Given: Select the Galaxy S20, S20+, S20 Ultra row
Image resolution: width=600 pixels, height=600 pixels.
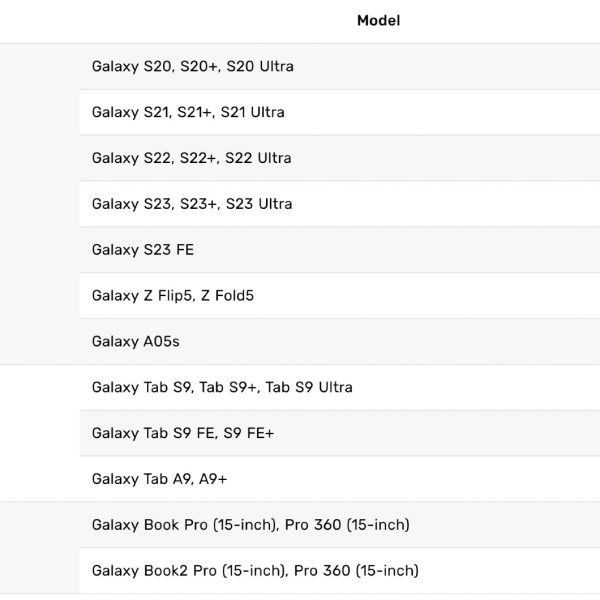Looking at the screenshot, I should pyautogui.click(x=193, y=67).
